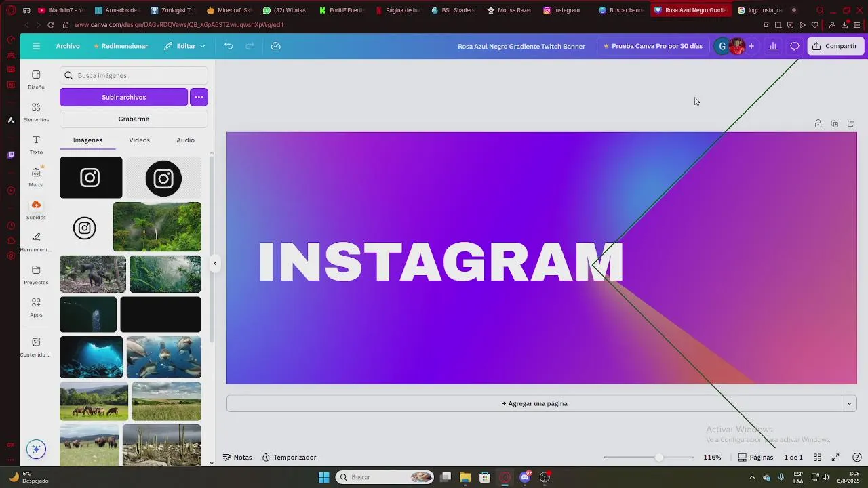The image size is (868, 488).
Task: Adjust the zoom slider handle
Action: tap(658, 457)
